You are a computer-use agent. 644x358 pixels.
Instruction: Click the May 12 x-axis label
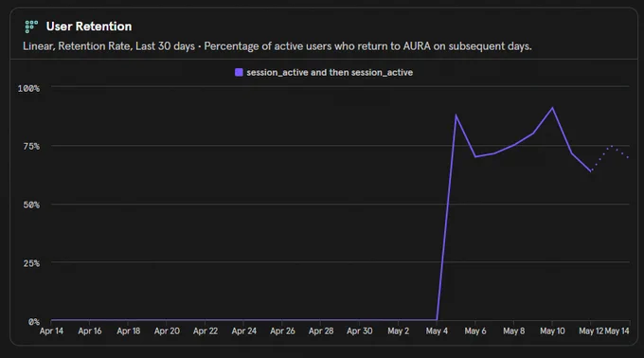click(591, 331)
